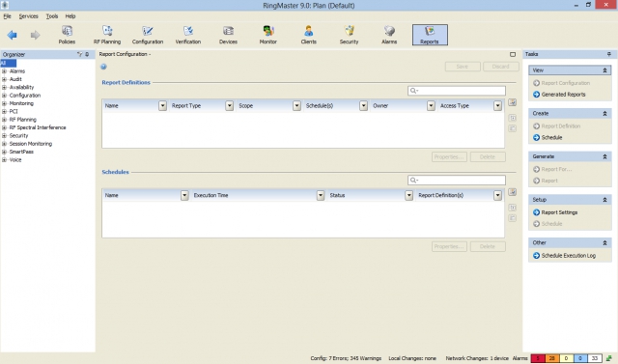Image resolution: width=618 pixels, height=364 pixels.
Task: Open the Tools menu
Action: click(x=52, y=16)
